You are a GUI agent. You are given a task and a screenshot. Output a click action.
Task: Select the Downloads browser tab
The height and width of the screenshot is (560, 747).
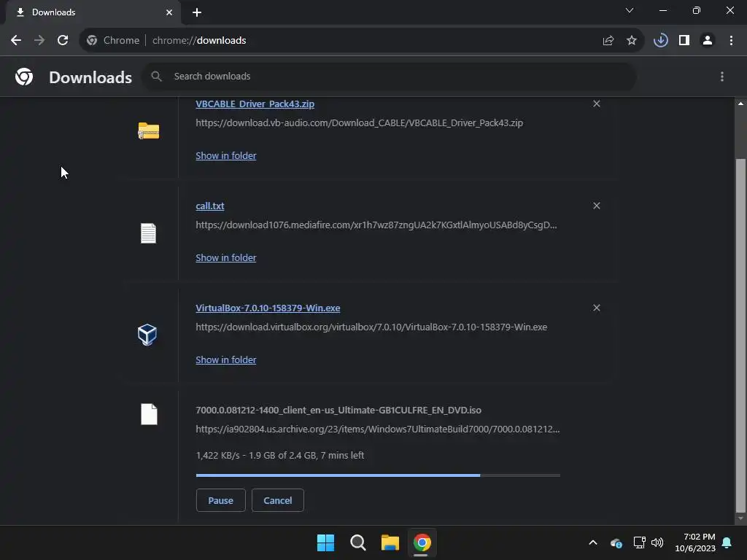pyautogui.click(x=93, y=12)
